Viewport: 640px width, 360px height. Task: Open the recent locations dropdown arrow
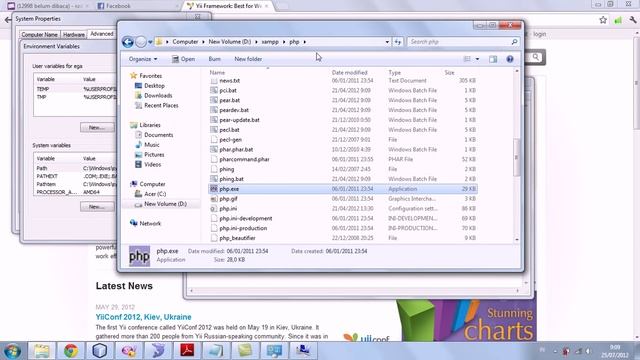click(150, 42)
